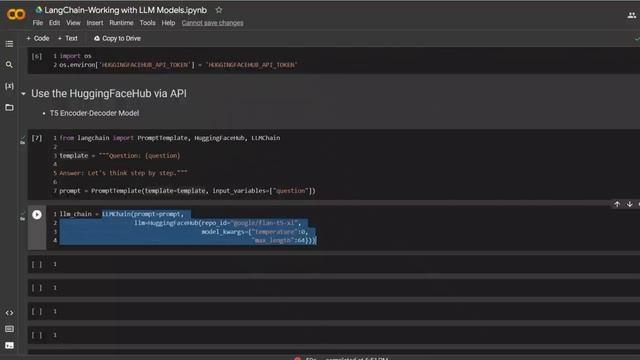Viewport: 640px width, 360px height.
Task: Click the cell [6] execution counter
Action: [37, 56]
